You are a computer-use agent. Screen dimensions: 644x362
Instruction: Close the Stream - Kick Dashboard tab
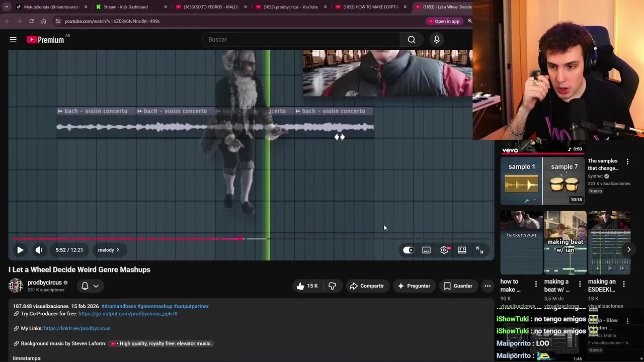[x=166, y=7]
